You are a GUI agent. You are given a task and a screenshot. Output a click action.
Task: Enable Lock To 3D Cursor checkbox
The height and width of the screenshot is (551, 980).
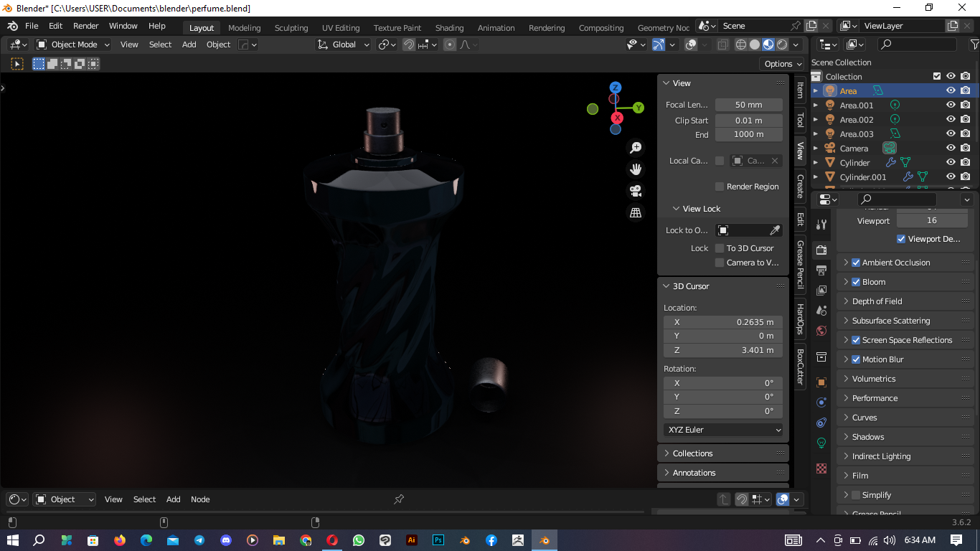click(x=720, y=248)
